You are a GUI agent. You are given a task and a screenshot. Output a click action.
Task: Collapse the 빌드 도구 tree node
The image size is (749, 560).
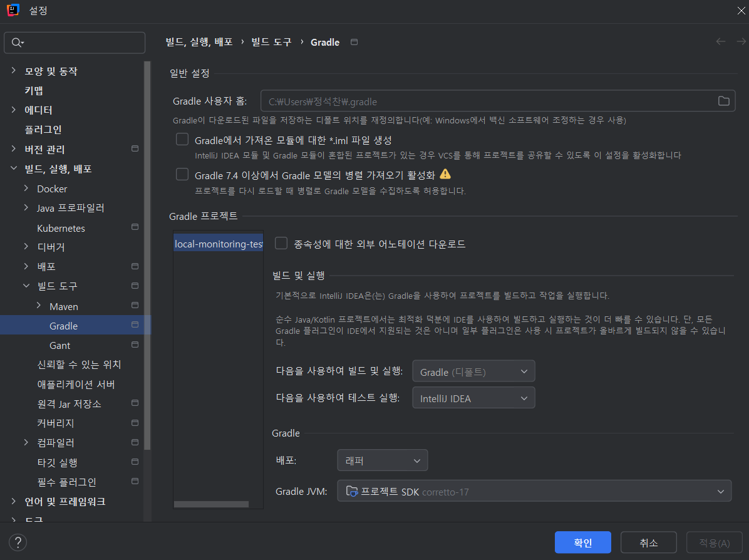(x=26, y=286)
